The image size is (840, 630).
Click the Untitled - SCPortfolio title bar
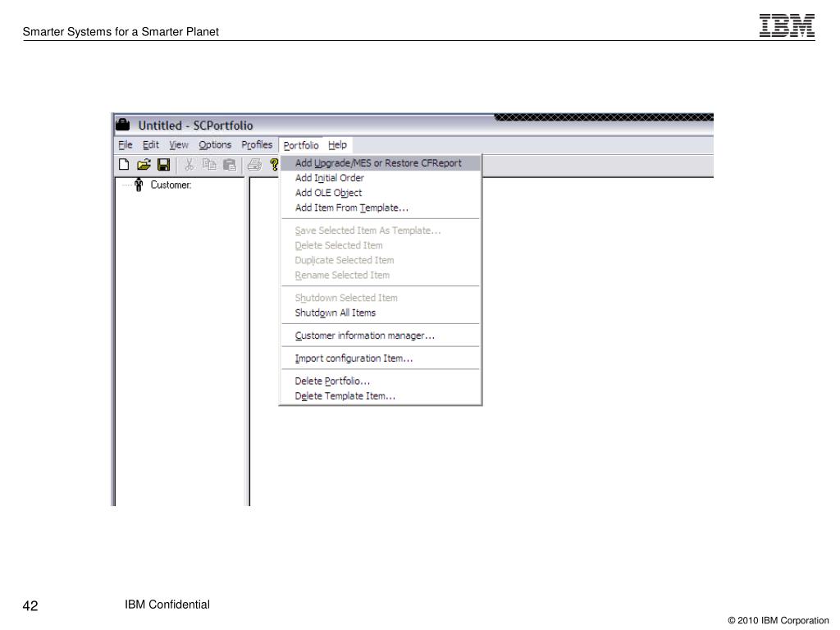pos(413,125)
